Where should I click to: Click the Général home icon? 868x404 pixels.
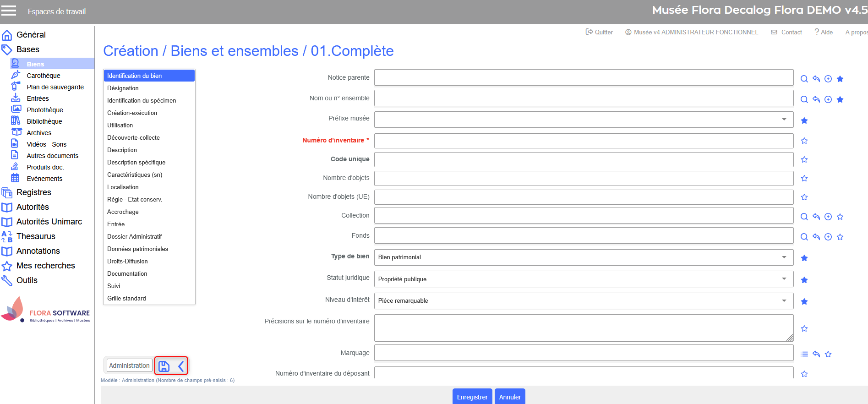pyautogui.click(x=7, y=35)
